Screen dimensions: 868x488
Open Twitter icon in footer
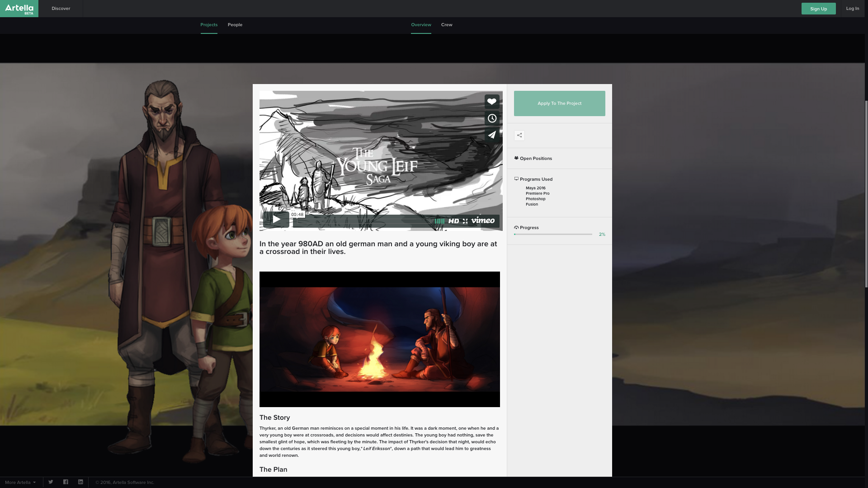point(51,482)
